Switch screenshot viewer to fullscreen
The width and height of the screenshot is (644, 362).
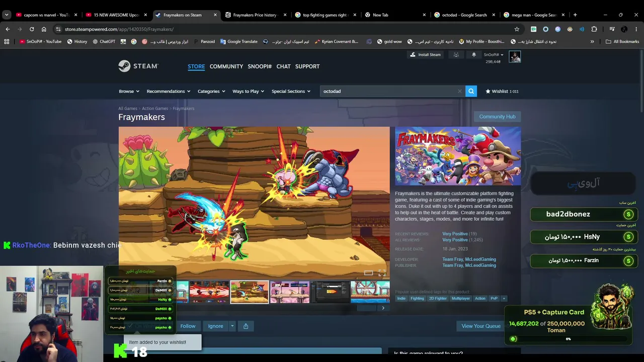[382, 273]
